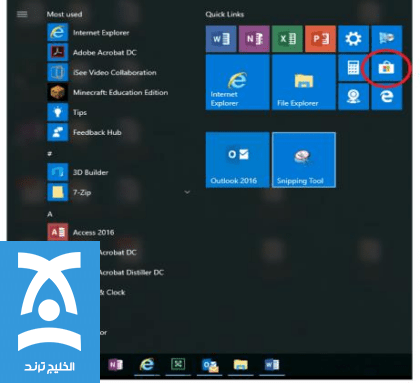Click the Most used heading
This screenshot has height=383, width=420.
coord(64,14)
